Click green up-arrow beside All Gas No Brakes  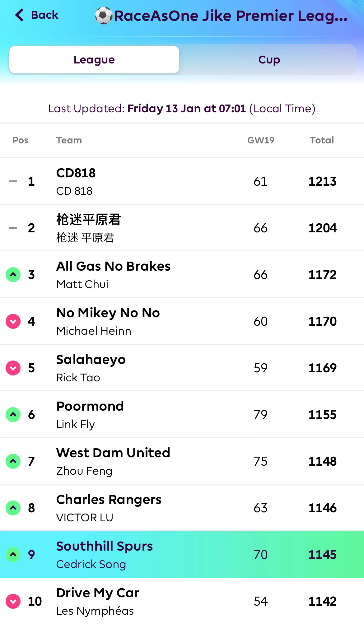pyautogui.click(x=13, y=275)
